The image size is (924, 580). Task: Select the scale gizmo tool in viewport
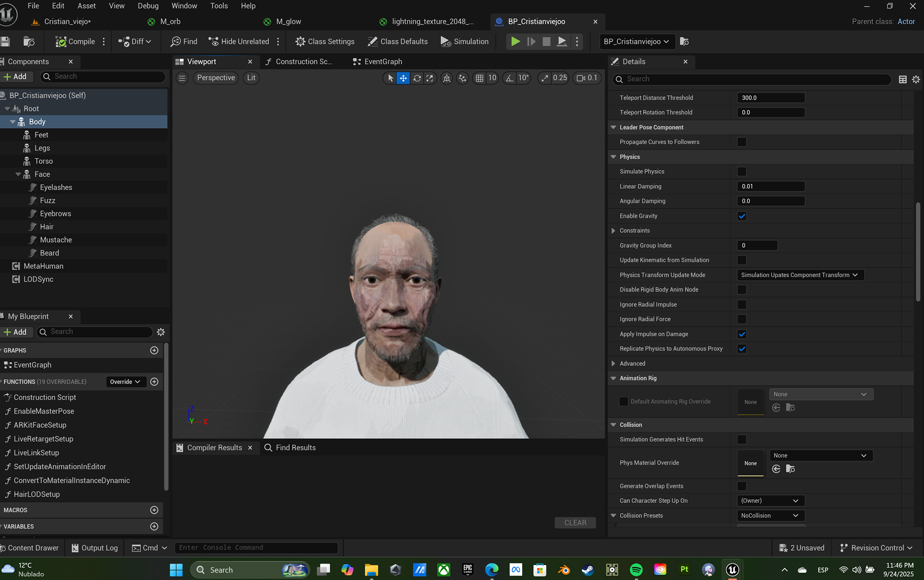tap(429, 78)
